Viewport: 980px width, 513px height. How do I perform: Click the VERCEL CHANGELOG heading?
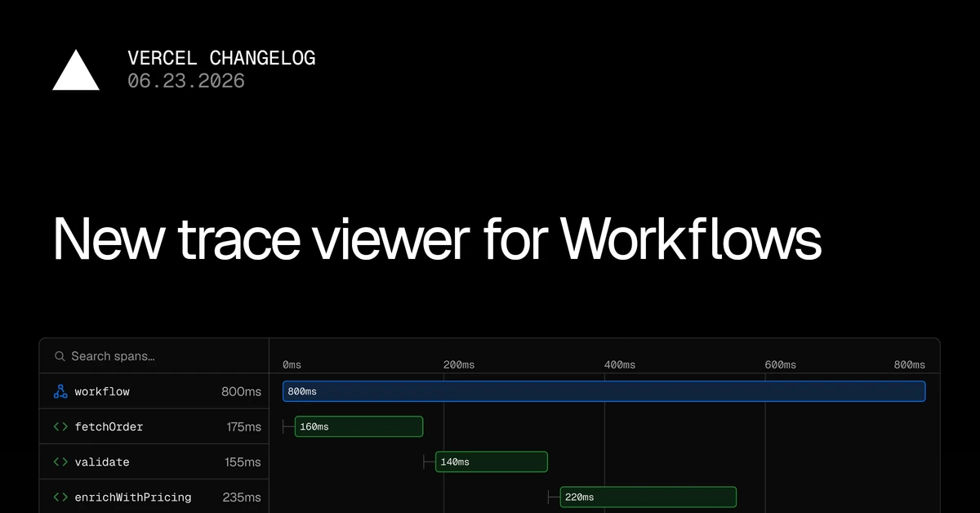coord(221,58)
